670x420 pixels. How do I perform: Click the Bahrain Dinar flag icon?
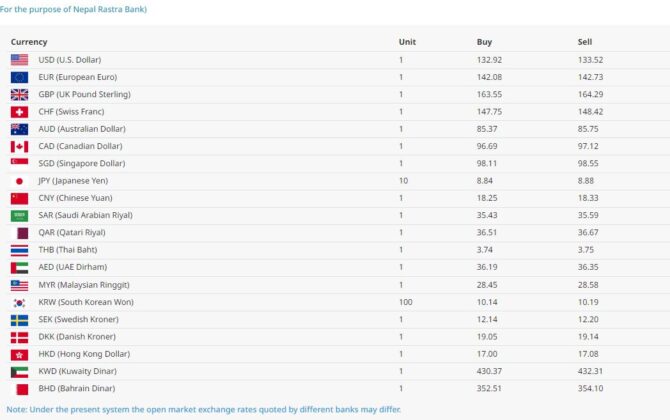[x=19, y=388]
